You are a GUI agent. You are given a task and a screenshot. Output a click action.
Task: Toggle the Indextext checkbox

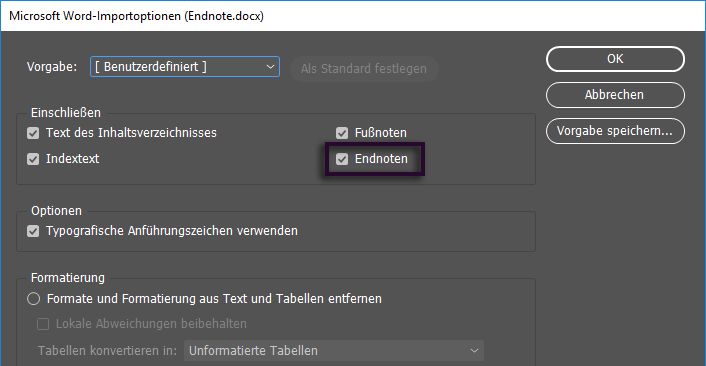pyautogui.click(x=33, y=159)
